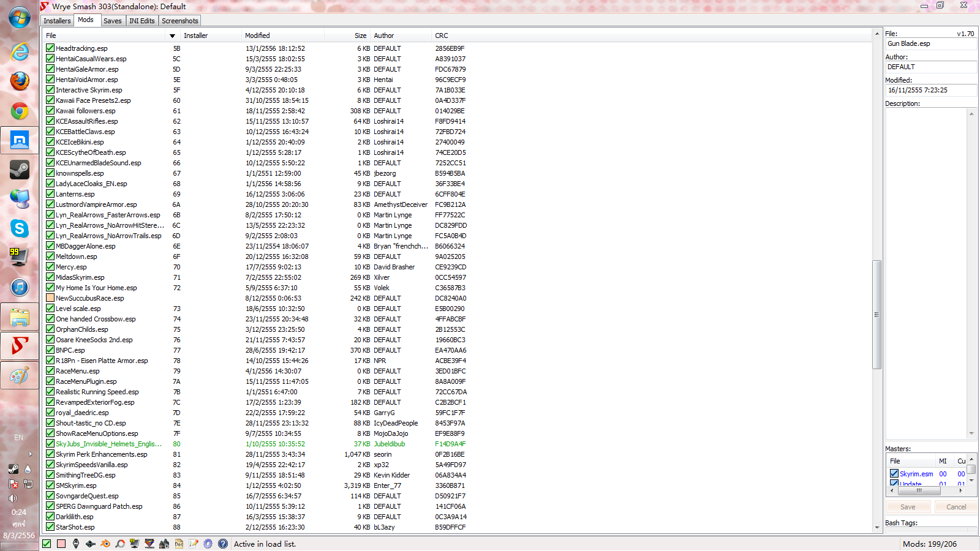Open Google Chrome from the taskbar
The height and width of the screenshot is (551, 980).
[x=20, y=111]
